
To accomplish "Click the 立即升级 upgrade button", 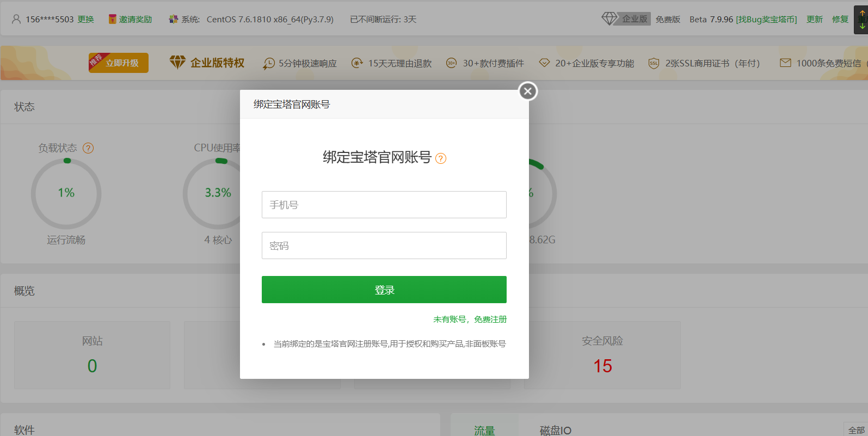I will 119,63.
